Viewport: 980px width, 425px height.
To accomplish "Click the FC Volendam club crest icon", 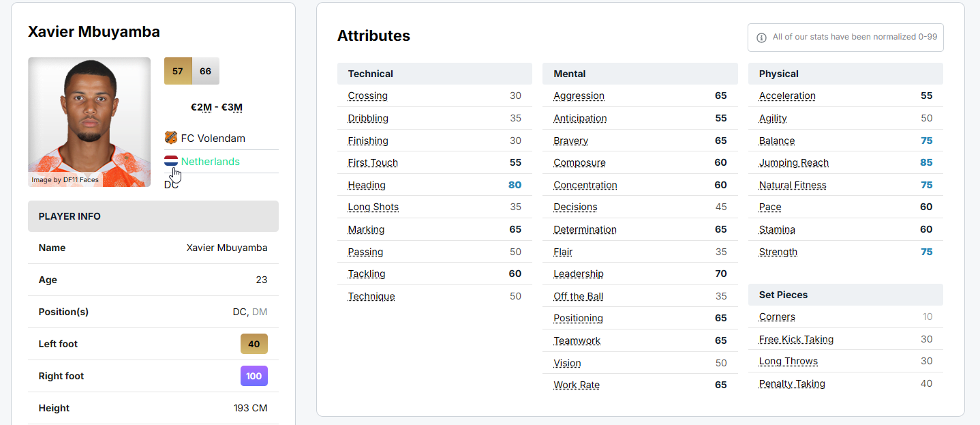I will [170, 138].
